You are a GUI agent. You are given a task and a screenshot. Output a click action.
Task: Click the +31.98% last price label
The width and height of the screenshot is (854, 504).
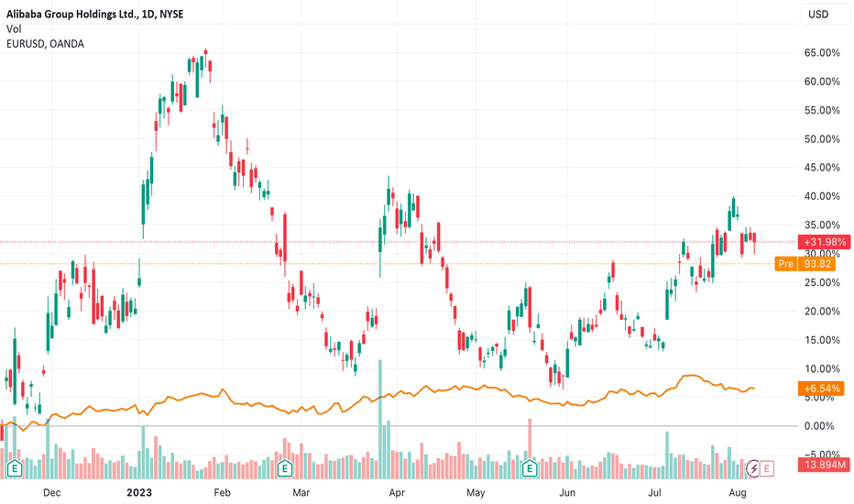[x=825, y=242]
